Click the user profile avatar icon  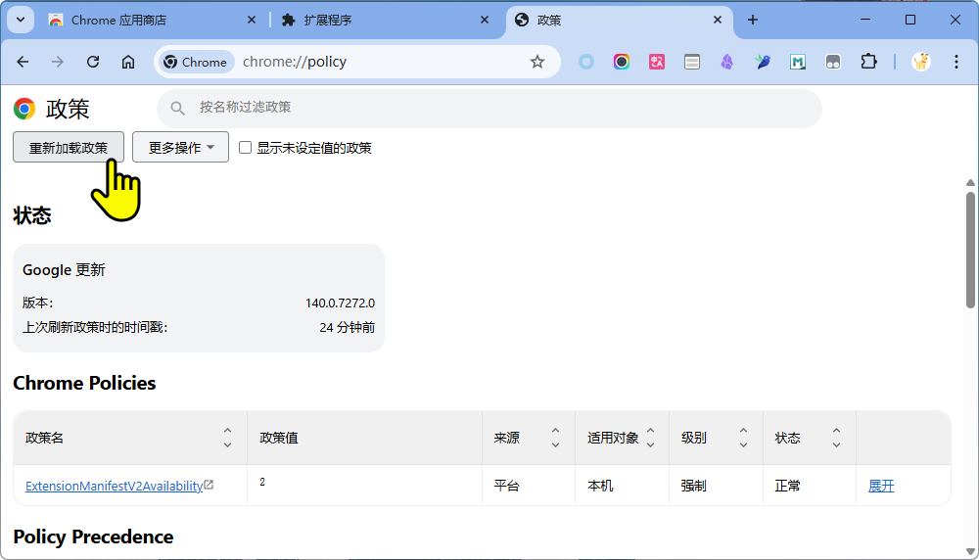[920, 62]
